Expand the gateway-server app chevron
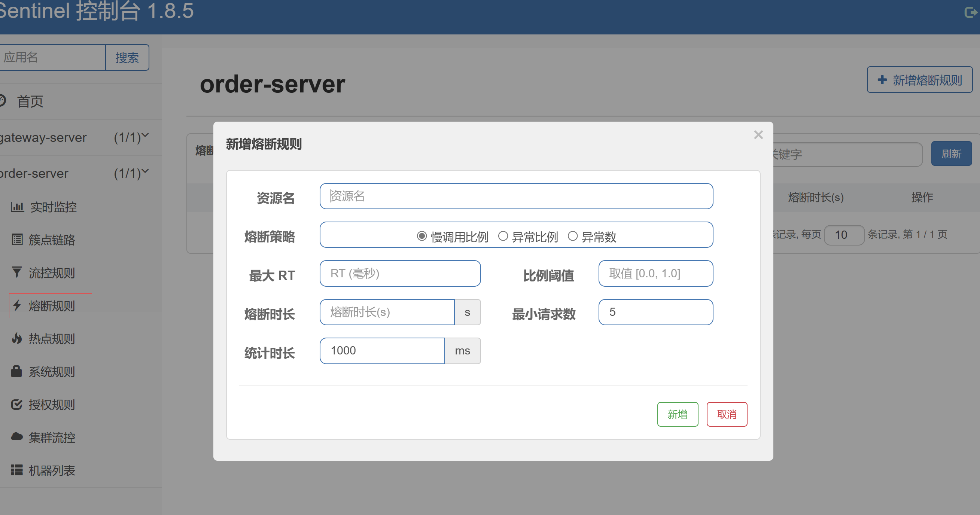This screenshot has height=515, width=980. 145,135
